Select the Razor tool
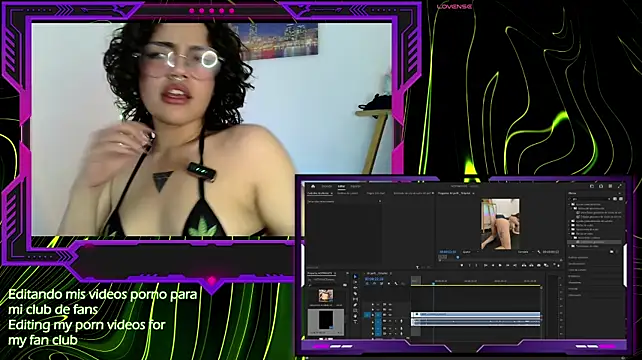642x360 pixels. [355, 294]
